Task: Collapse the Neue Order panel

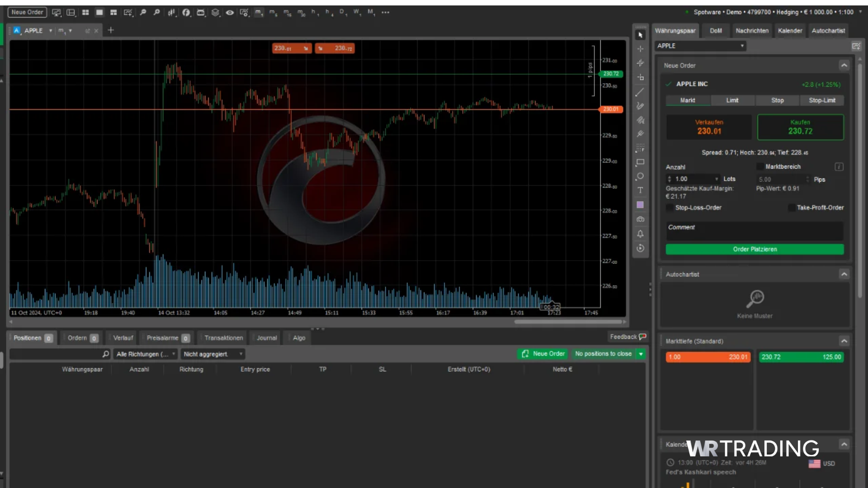Action: coord(844,66)
